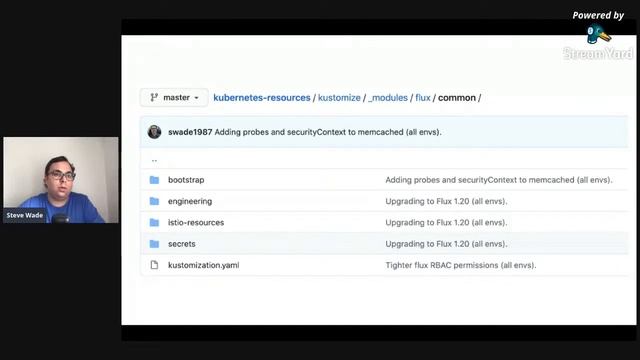The height and width of the screenshot is (360, 640).
Task: Click the istio-resources folder icon
Action: (154, 222)
